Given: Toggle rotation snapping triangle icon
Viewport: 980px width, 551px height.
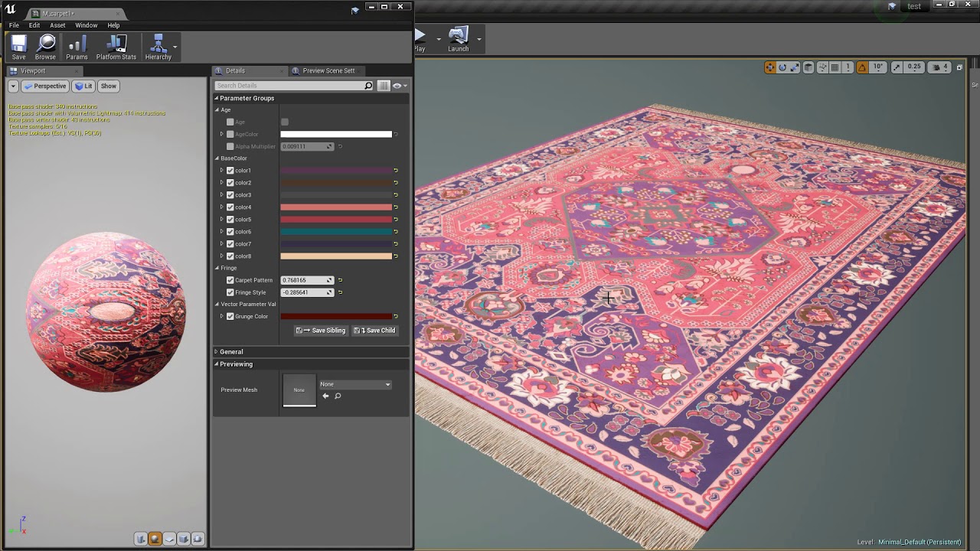Looking at the screenshot, I should tap(862, 67).
